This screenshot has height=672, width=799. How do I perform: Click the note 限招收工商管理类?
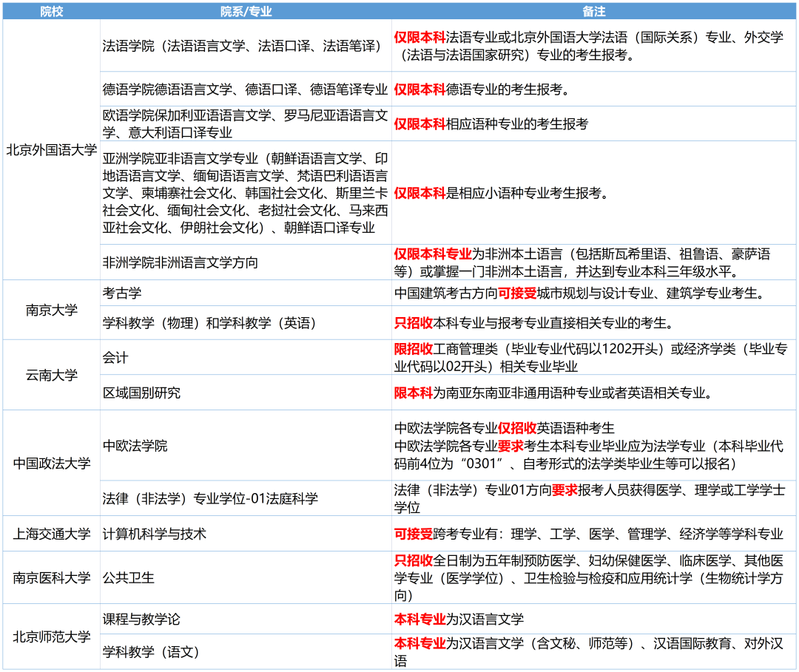[x=593, y=357]
